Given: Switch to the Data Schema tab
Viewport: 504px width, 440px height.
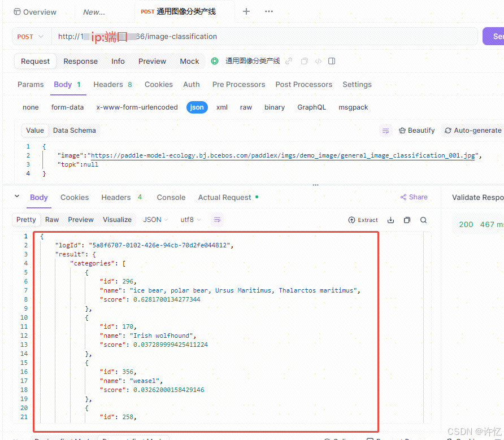Looking at the screenshot, I should (x=74, y=130).
